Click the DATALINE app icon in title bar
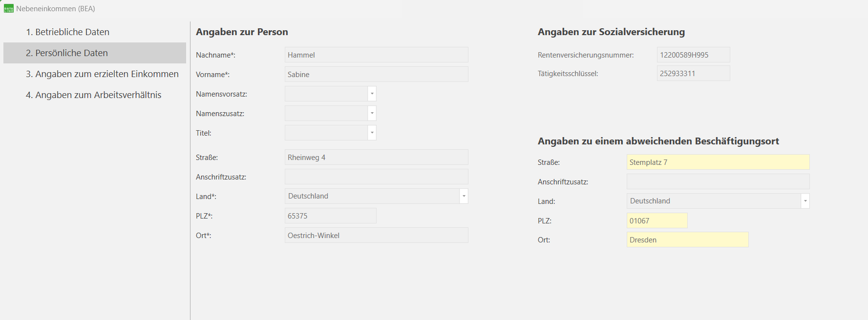868x320 pixels. [9, 9]
